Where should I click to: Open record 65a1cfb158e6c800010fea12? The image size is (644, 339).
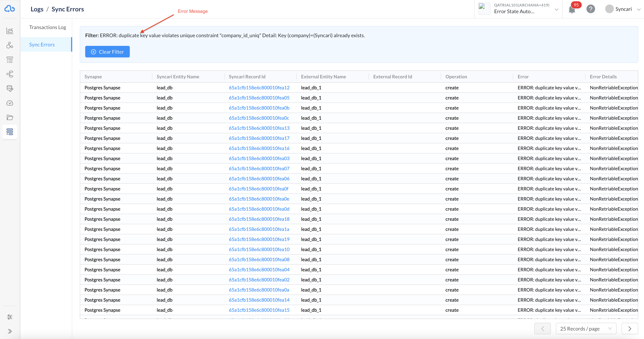259,88
